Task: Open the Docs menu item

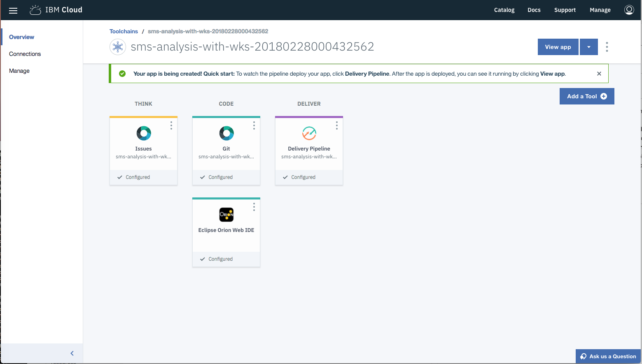Action: 534,10
